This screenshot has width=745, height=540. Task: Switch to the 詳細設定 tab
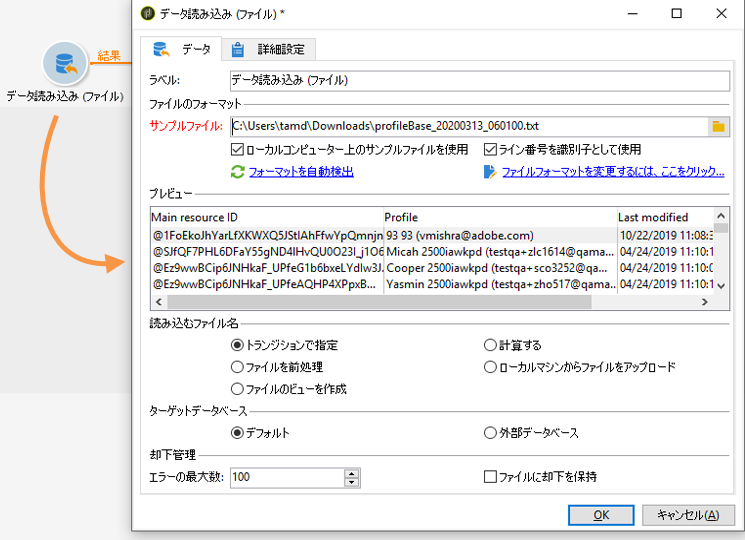click(x=269, y=49)
